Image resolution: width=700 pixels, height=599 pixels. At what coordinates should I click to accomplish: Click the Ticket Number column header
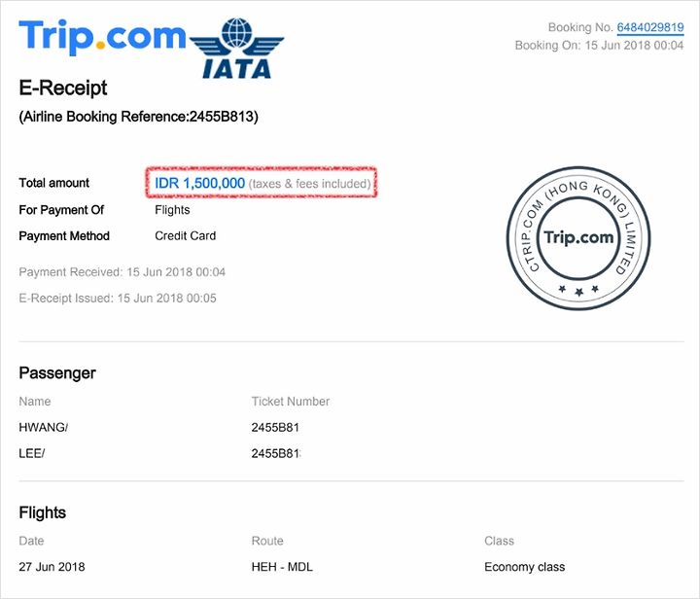[291, 402]
